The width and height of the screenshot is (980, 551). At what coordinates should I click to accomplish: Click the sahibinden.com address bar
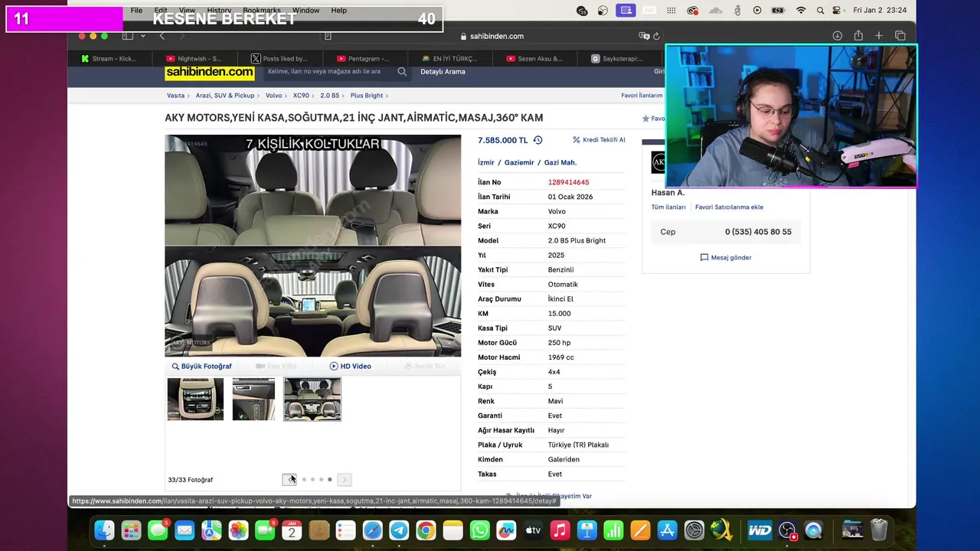click(x=492, y=36)
